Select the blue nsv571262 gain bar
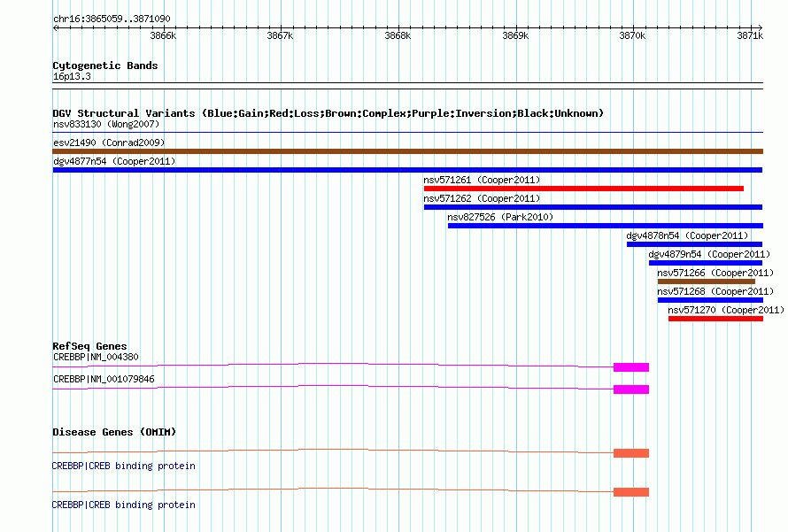 [593, 207]
